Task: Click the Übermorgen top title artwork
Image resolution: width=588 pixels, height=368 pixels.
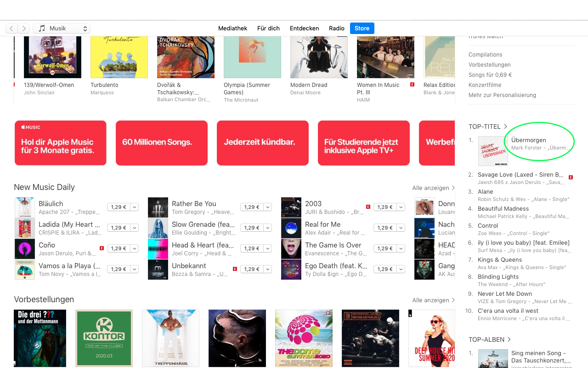Action: (x=493, y=151)
